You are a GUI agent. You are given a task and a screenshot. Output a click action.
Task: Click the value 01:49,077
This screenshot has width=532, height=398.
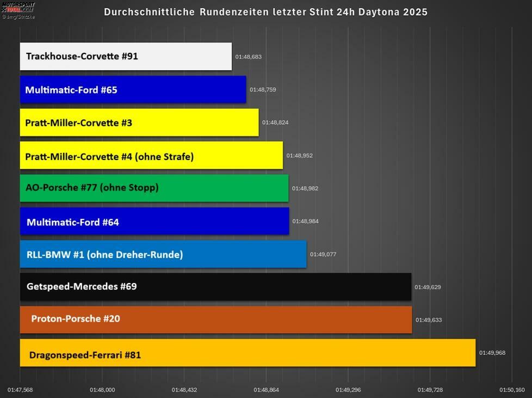click(323, 254)
